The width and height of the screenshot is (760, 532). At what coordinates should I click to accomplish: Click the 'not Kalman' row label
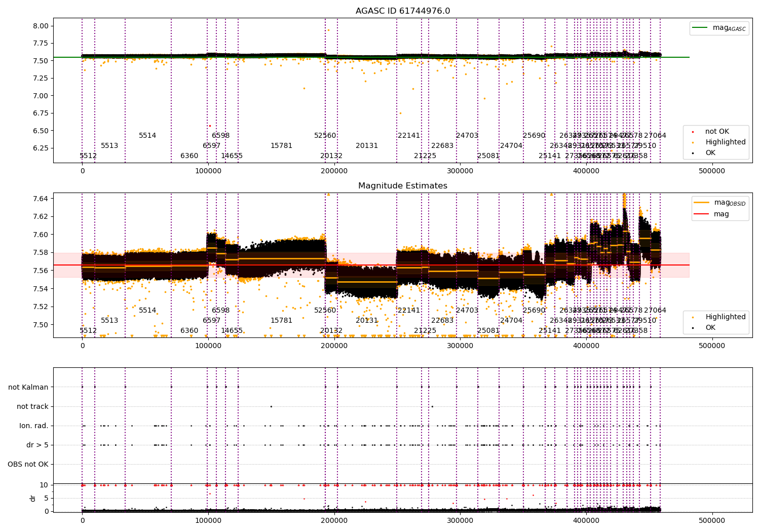tap(28, 388)
